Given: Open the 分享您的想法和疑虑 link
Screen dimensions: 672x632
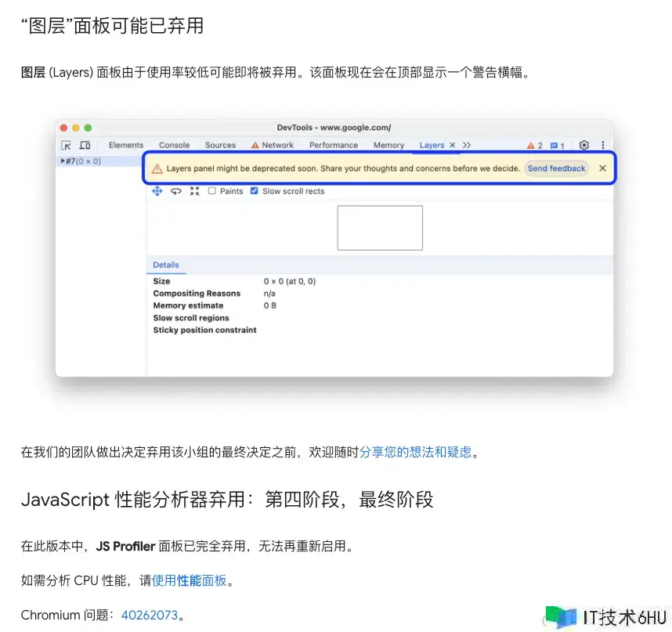Looking at the screenshot, I should pyautogui.click(x=415, y=452).
